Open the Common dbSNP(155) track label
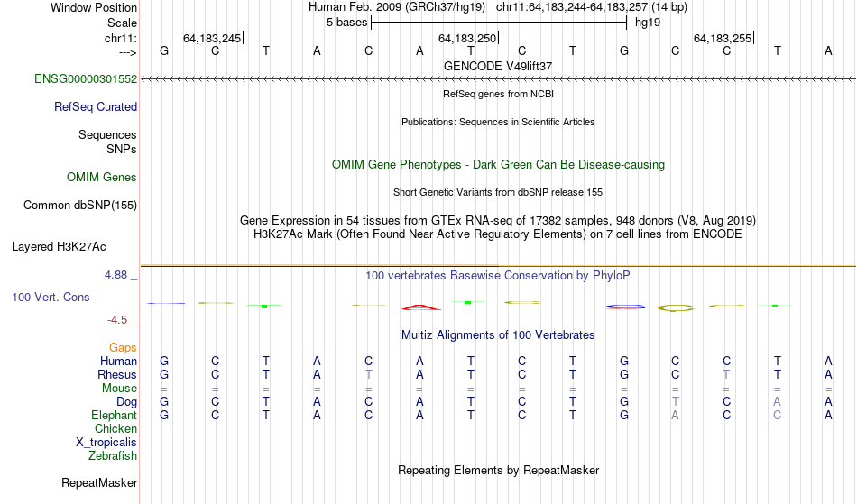The image size is (857, 504). pos(80,206)
